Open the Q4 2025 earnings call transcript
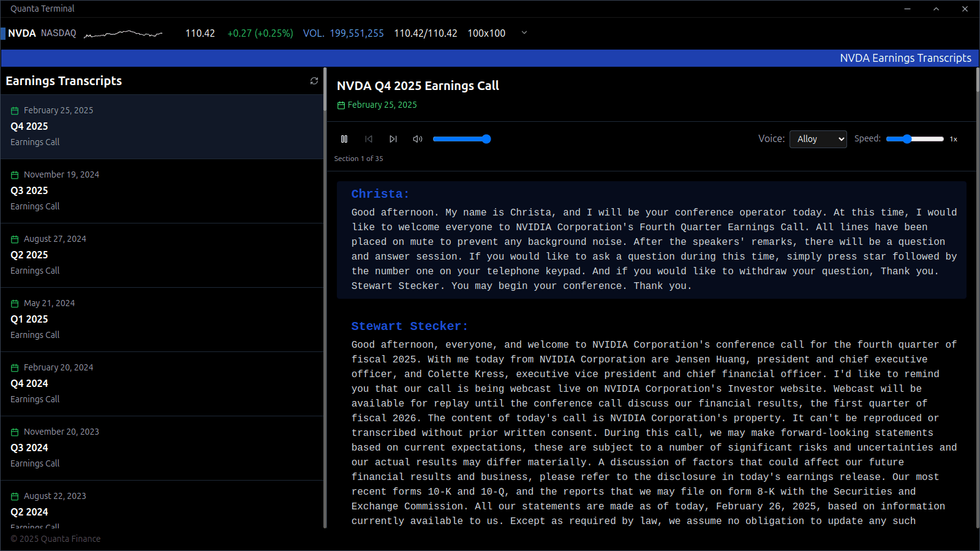Viewport: 980px width, 551px height. [x=162, y=127]
